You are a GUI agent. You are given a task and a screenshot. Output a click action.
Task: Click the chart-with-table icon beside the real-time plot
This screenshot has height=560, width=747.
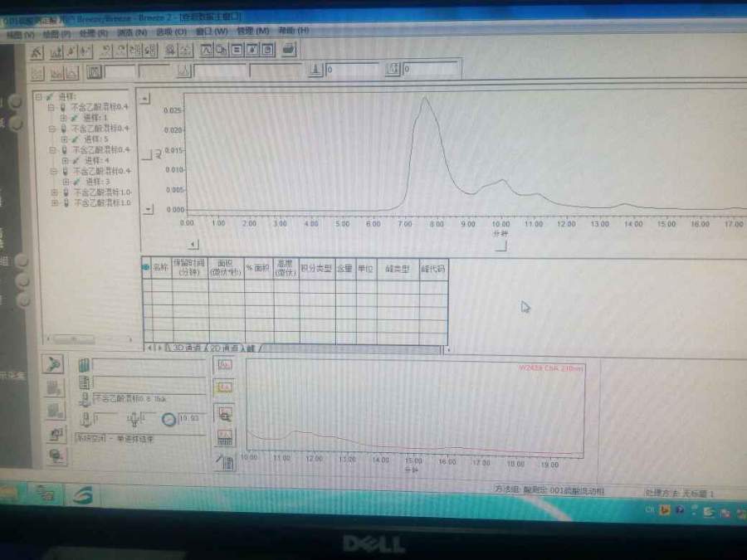pos(225,437)
